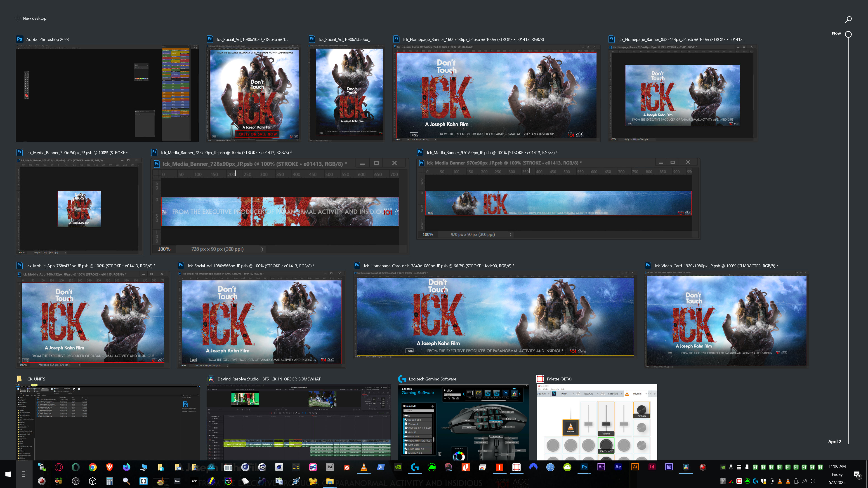Switch to DaVinci Resolve Studio window thumbnail
Viewport: 868px width, 488px height.
[x=299, y=423]
